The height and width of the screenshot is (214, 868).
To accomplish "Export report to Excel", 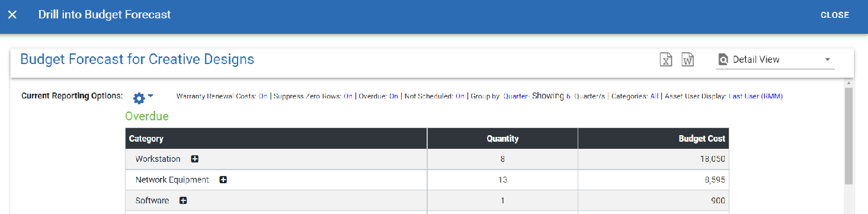I will point(666,60).
